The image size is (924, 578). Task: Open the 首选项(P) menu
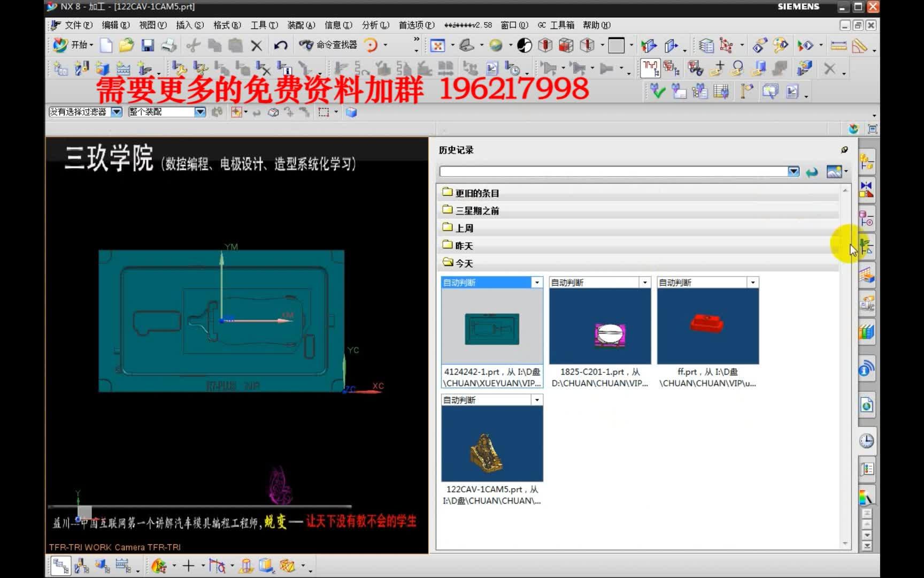(417, 25)
